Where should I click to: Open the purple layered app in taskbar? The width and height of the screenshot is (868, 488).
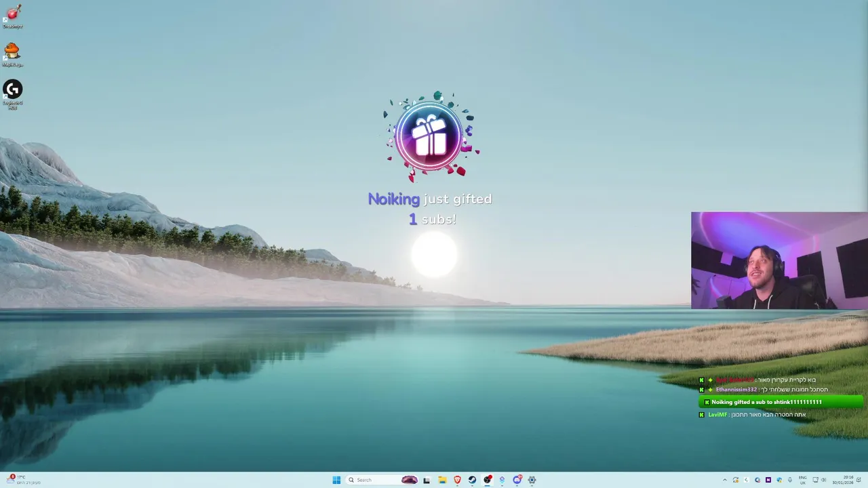pyautogui.click(x=502, y=480)
